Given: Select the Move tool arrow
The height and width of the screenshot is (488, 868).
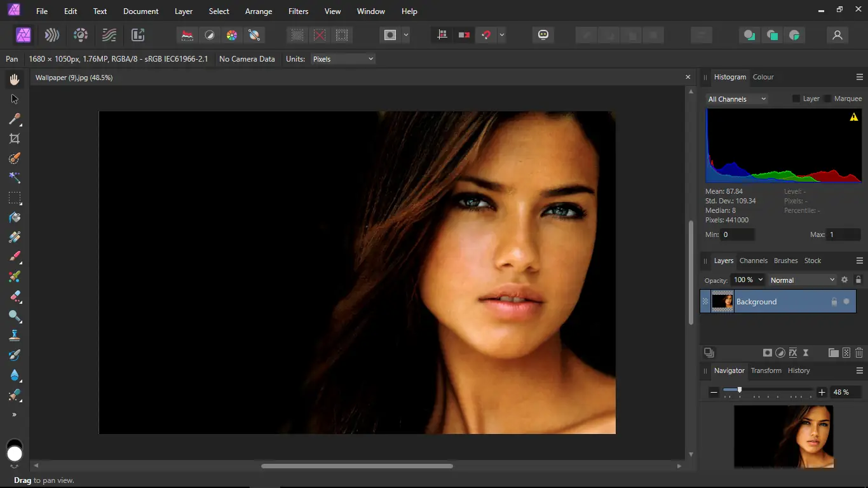Looking at the screenshot, I should pos(15,99).
